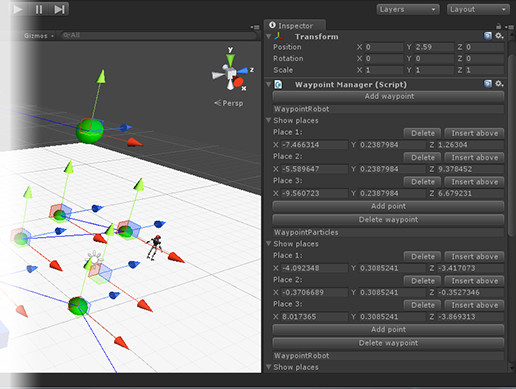
Task: Click Delete waypoint above WaypointParticles
Action: click(388, 220)
